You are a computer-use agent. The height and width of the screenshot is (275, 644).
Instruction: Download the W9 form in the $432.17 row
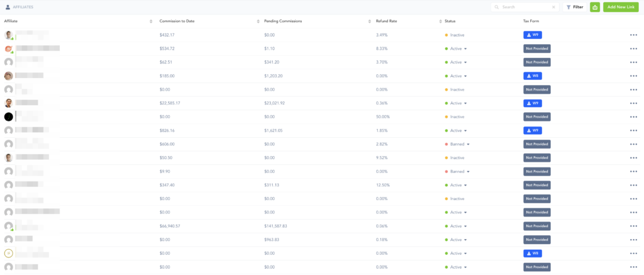tap(532, 35)
